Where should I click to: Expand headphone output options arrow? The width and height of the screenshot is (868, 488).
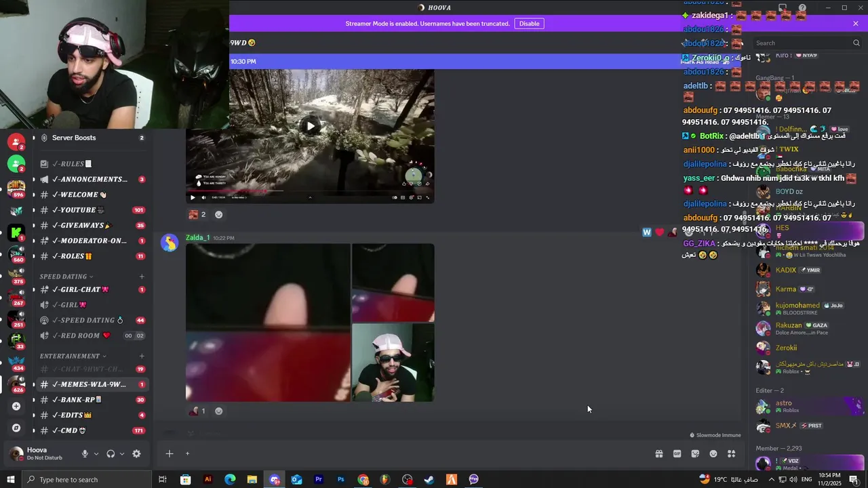(122, 453)
